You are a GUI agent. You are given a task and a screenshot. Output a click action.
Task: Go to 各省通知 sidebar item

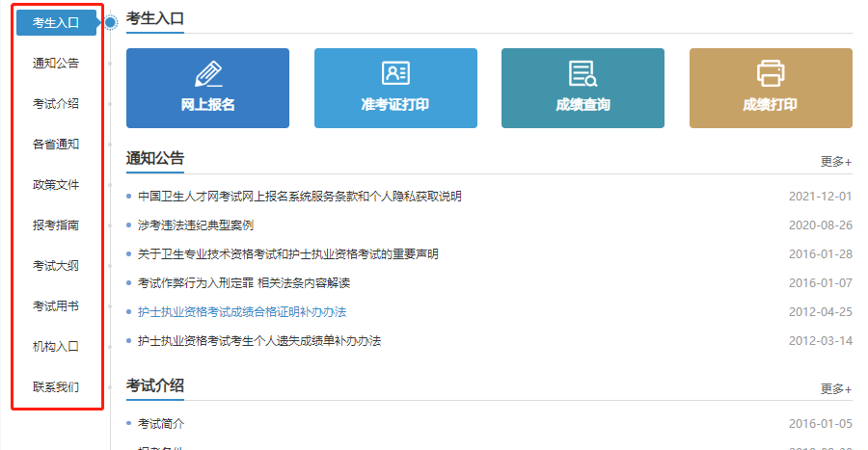coord(56,145)
